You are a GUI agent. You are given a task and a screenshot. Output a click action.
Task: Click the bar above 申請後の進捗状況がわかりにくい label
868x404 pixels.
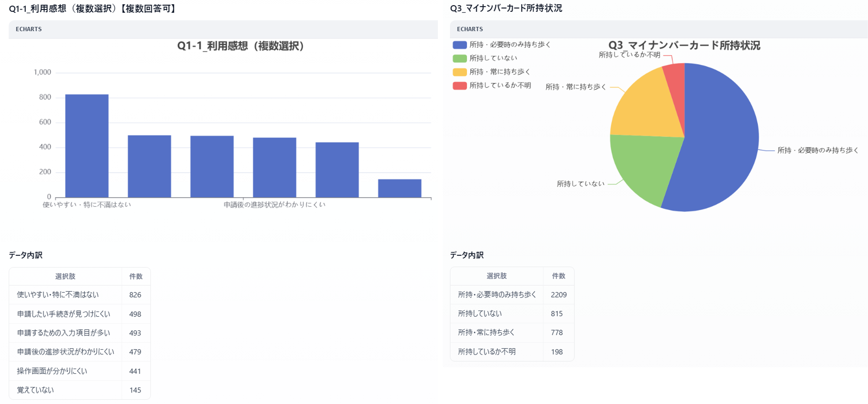tap(275, 167)
